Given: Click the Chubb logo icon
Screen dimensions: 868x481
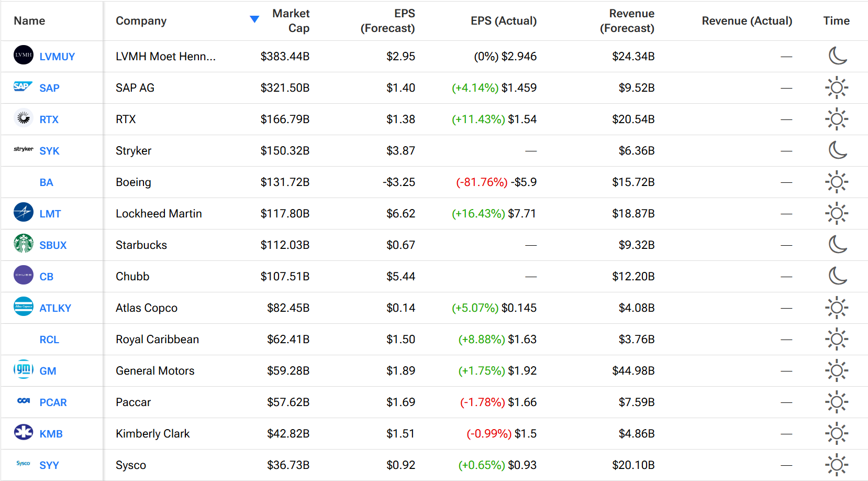Looking at the screenshot, I should click(x=24, y=275).
